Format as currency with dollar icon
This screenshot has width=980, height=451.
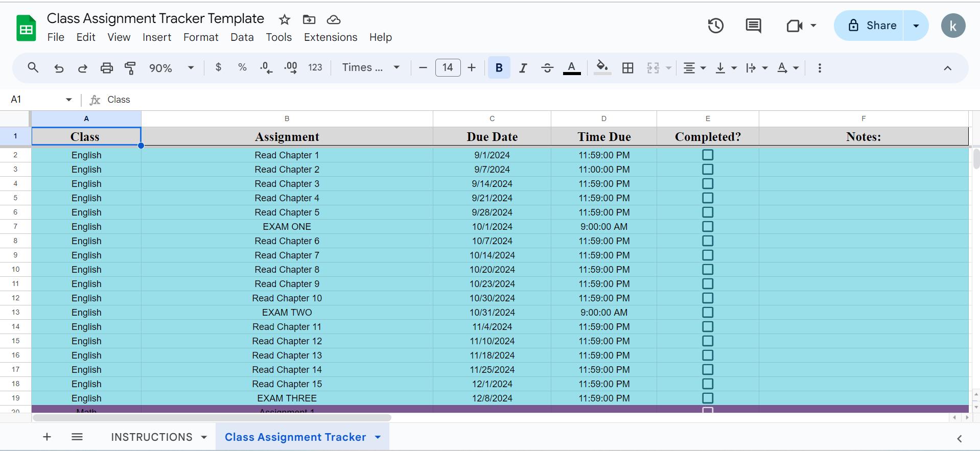tap(218, 67)
